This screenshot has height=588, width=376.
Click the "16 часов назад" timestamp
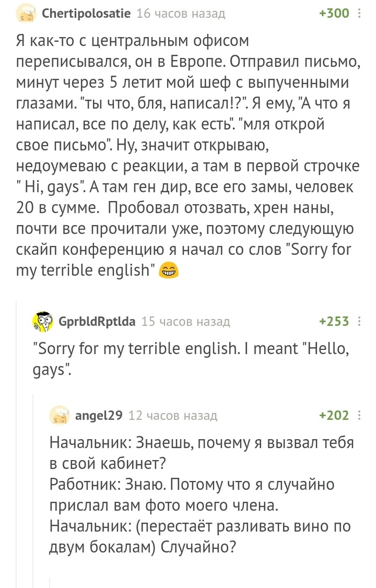pyautogui.click(x=181, y=14)
